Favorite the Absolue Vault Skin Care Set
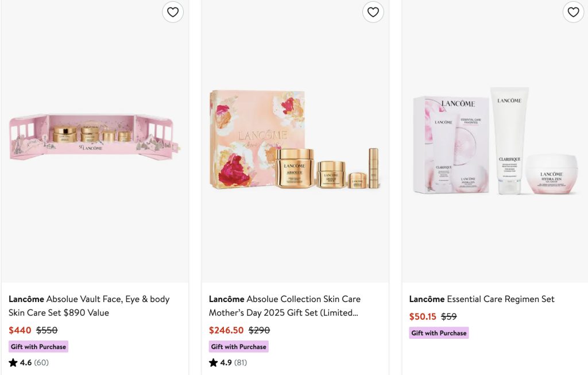Screen dimensions: 588x375 point(173,12)
